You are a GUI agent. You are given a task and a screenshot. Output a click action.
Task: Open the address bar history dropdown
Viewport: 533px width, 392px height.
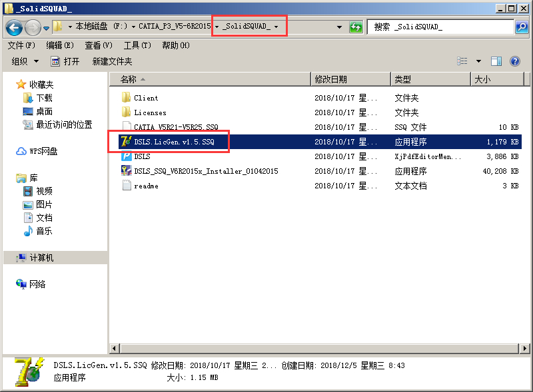click(x=339, y=27)
